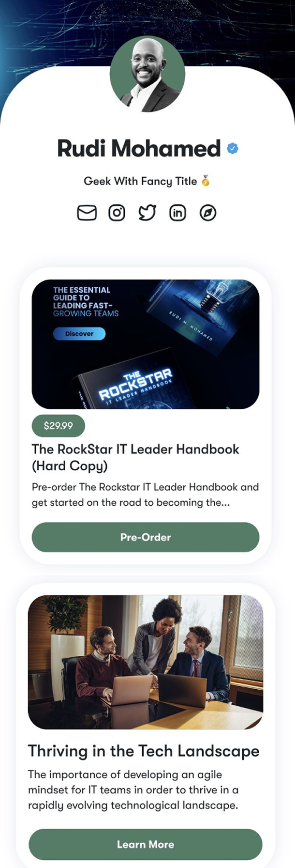This screenshot has height=868, width=295.
Task: Open the RockStar IT Leader Handbook title
Action: click(135, 457)
